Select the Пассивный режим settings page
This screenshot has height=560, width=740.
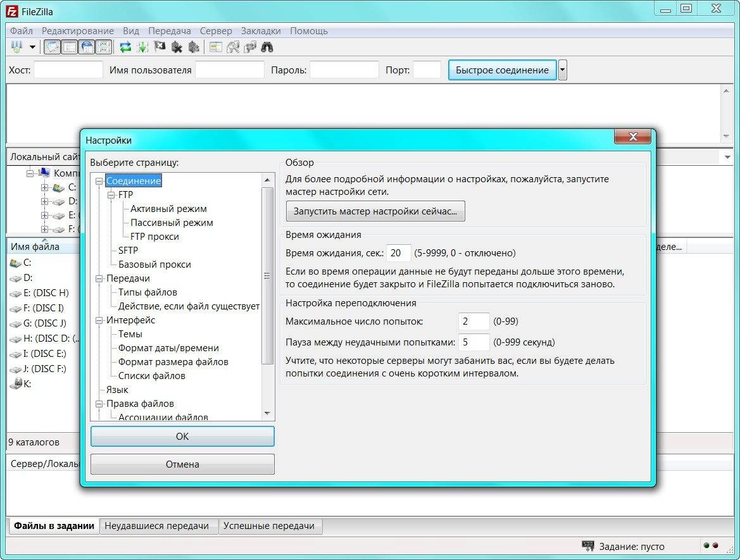pos(172,223)
